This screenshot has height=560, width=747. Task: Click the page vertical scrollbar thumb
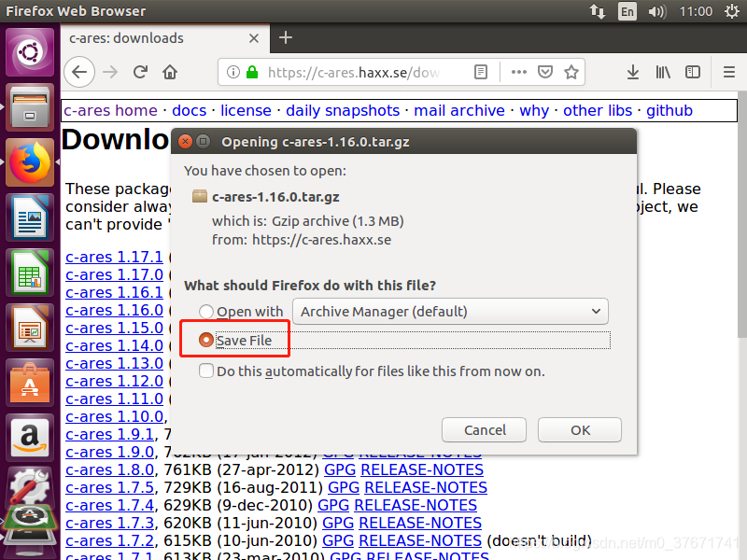coord(741,215)
